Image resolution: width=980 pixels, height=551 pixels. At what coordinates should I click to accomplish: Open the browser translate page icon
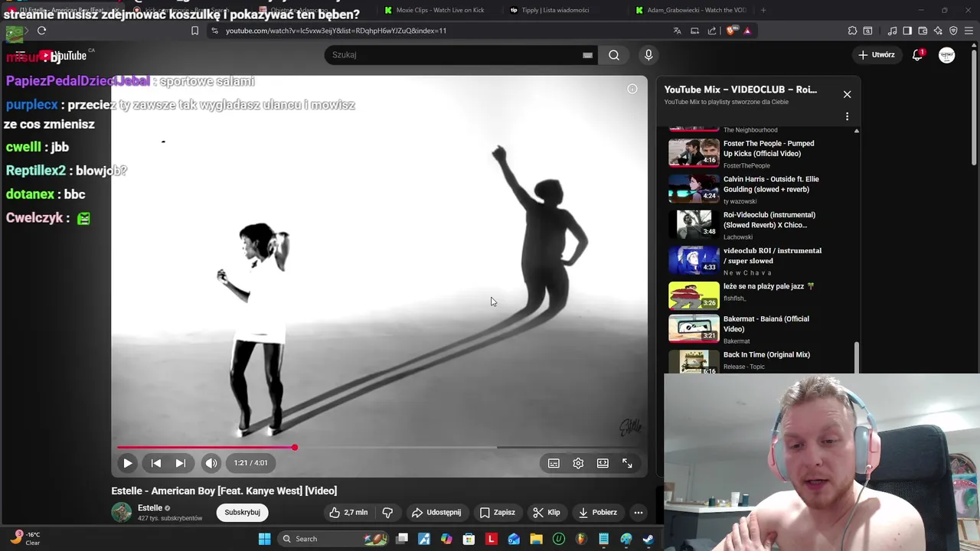point(677,31)
